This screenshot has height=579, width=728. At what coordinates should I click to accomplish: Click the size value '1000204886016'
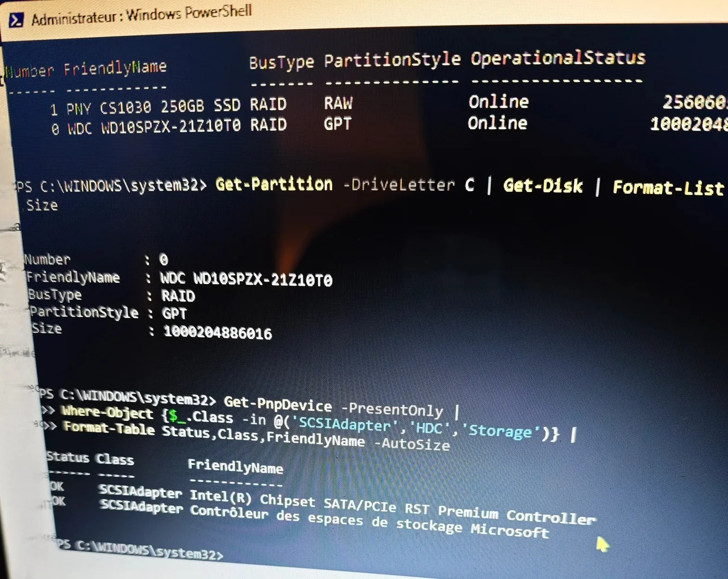[x=218, y=333]
